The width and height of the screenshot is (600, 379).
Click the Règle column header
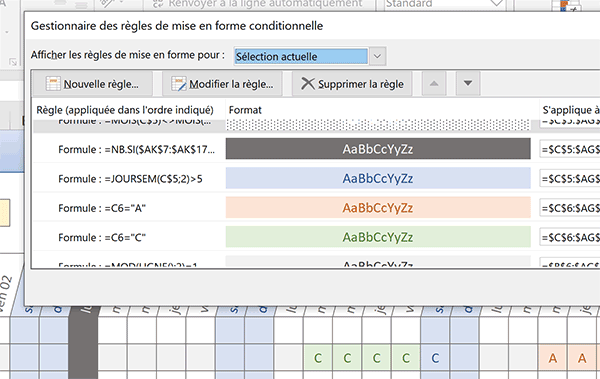[125, 110]
